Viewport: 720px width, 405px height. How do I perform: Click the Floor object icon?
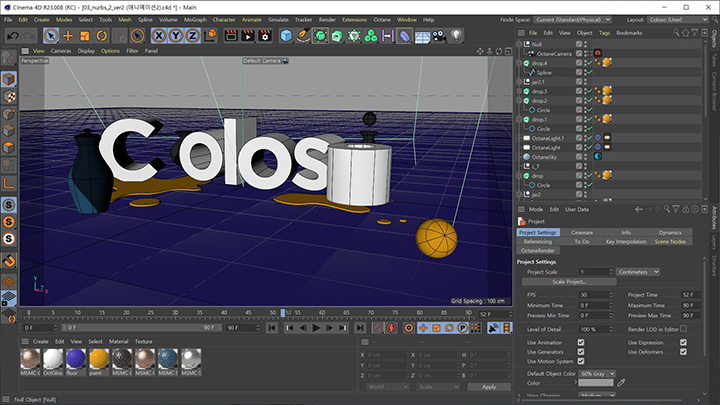422,36
